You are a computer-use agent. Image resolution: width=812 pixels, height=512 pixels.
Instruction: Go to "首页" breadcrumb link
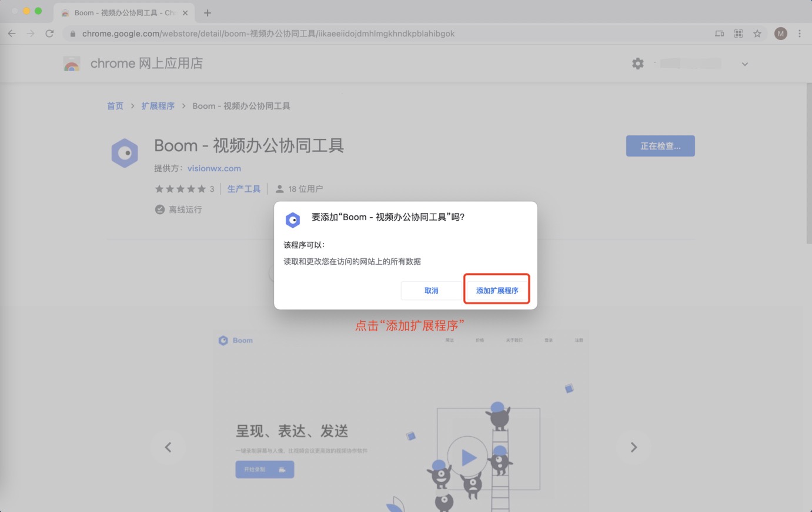115,106
